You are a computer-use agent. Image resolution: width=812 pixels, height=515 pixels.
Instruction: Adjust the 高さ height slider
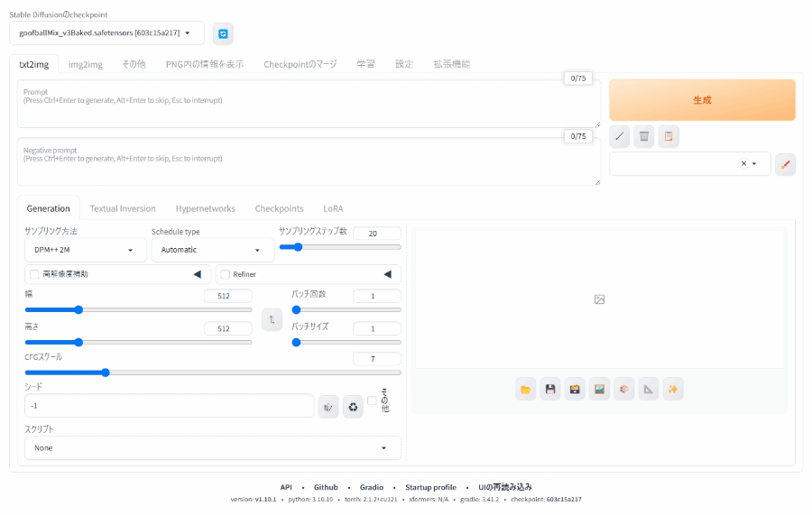point(138,343)
